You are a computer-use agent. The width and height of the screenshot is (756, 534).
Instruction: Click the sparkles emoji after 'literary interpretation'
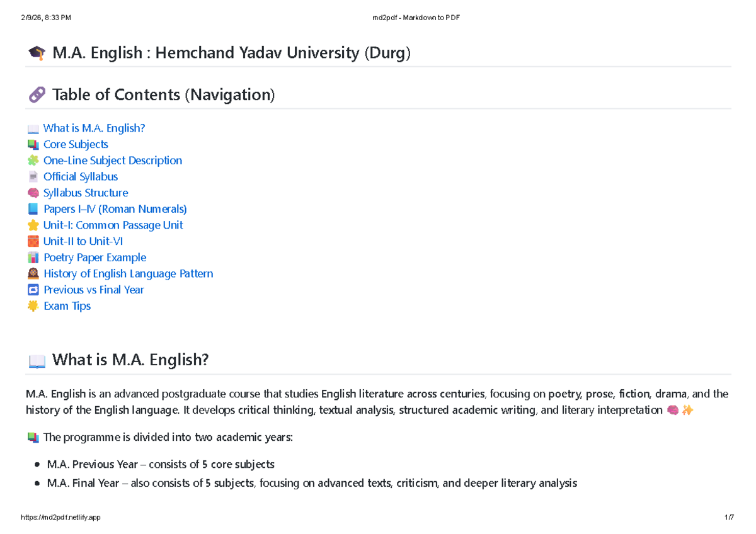[x=687, y=411]
